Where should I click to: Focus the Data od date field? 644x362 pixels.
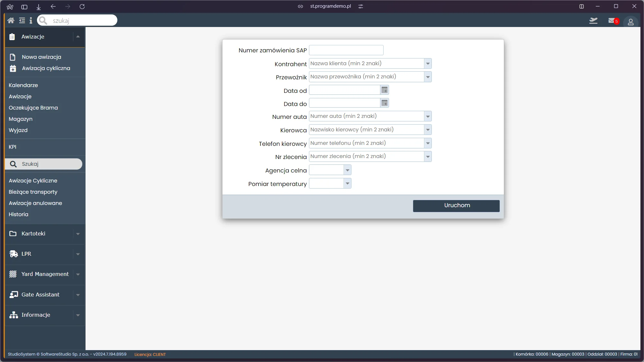[x=344, y=90]
